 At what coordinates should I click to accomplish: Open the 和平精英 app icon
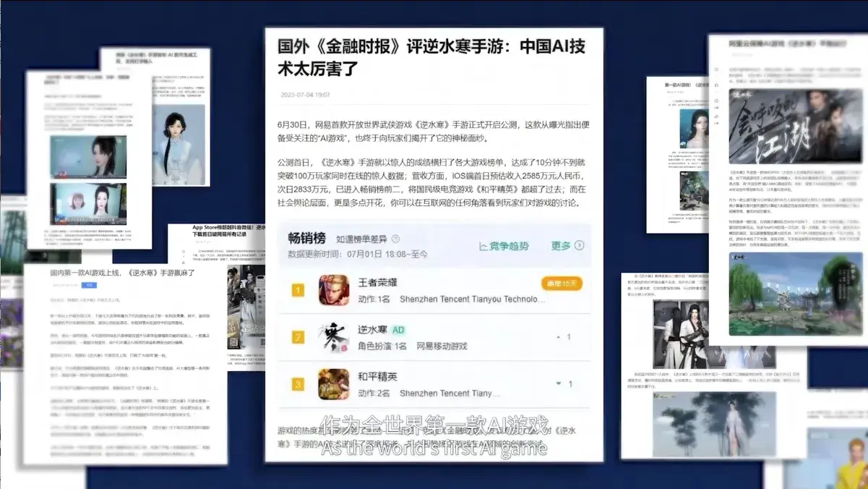[x=334, y=384]
